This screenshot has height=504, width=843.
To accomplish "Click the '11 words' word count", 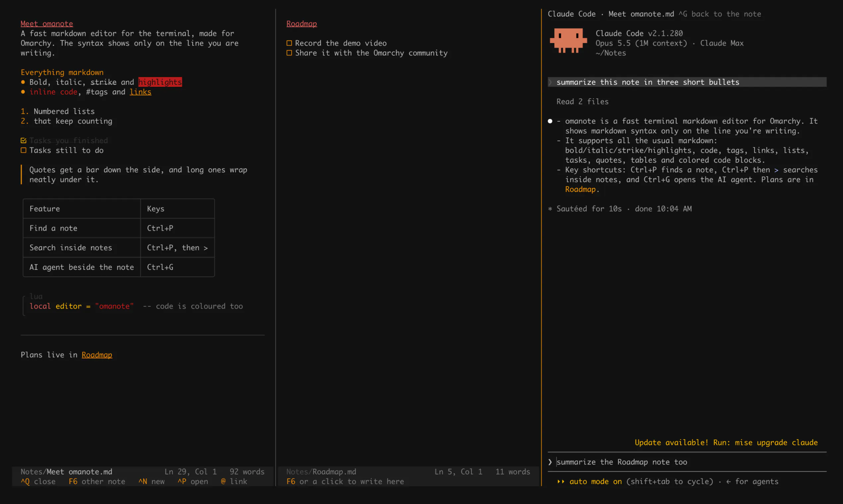I will point(513,472).
